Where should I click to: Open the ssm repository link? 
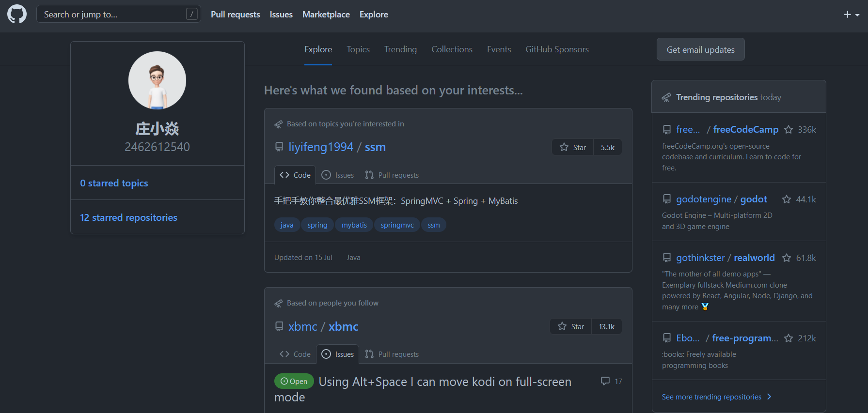point(375,147)
